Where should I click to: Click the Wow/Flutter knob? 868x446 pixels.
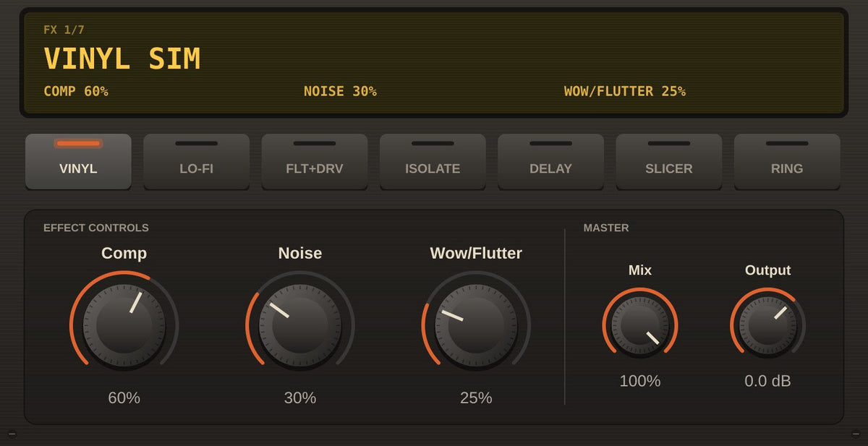pos(476,325)
